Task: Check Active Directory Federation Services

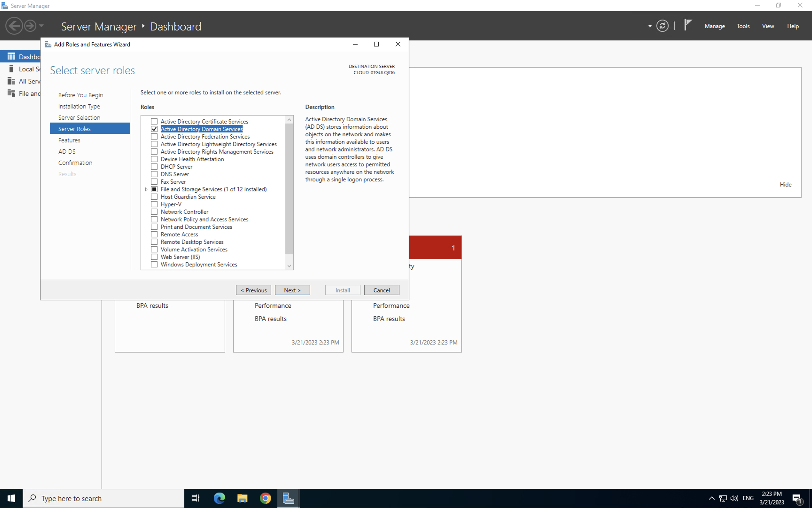Action: pyautogui.click(x=154, y=136)
